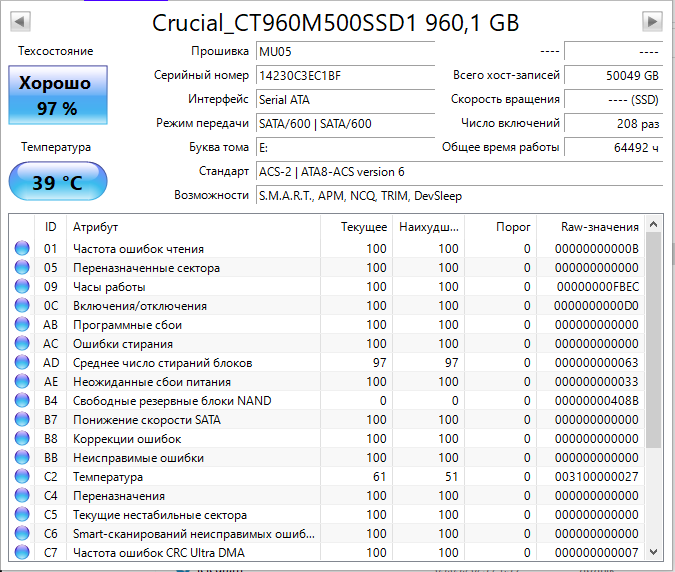Click the Буква тома field E:

345,148
